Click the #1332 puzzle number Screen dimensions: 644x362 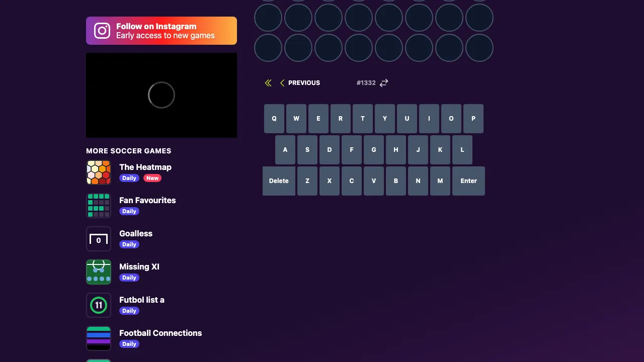pos(366,83)
